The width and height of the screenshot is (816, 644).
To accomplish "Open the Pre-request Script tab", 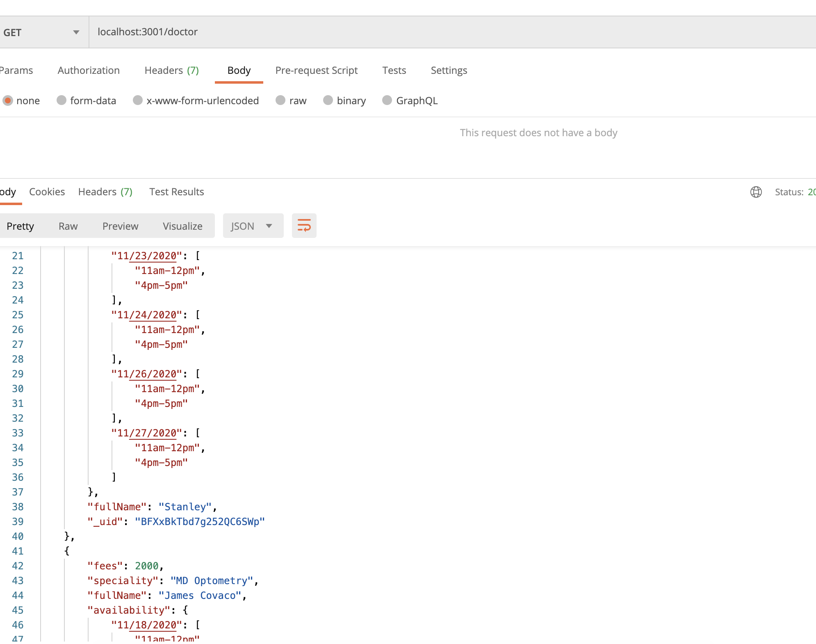I will [316, 71].
